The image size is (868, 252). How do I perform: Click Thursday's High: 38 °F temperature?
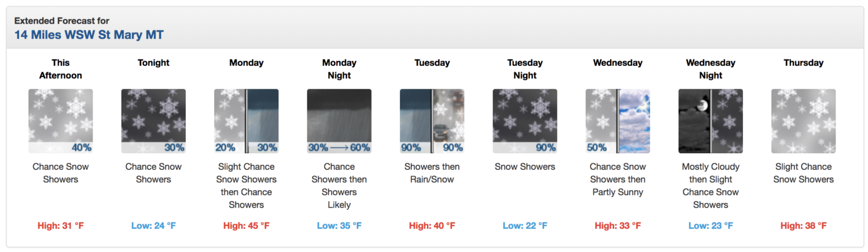[x=804, y=225]
